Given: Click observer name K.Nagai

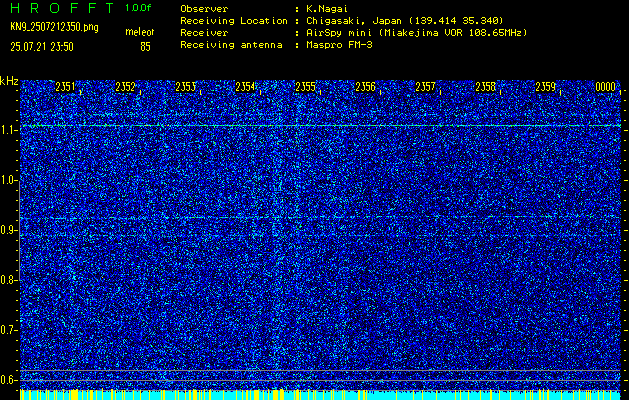Looking at the screenshot, I should [327, 9].
